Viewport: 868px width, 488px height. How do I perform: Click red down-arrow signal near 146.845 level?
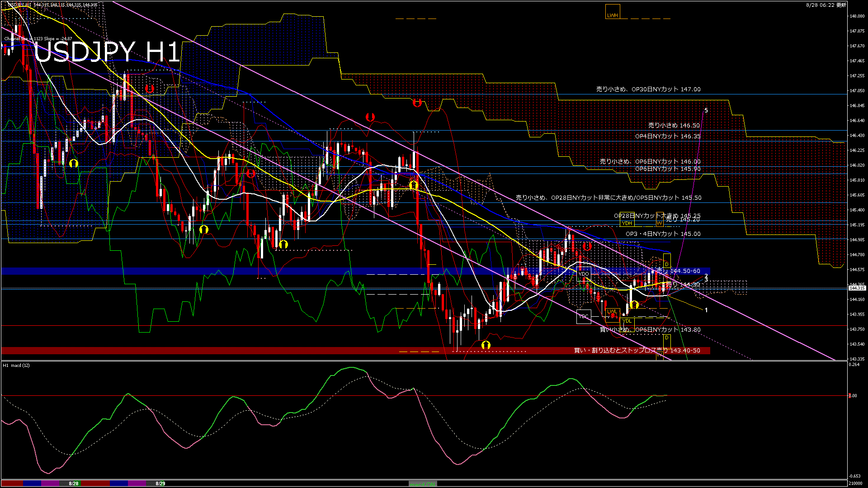pos(417,103)
